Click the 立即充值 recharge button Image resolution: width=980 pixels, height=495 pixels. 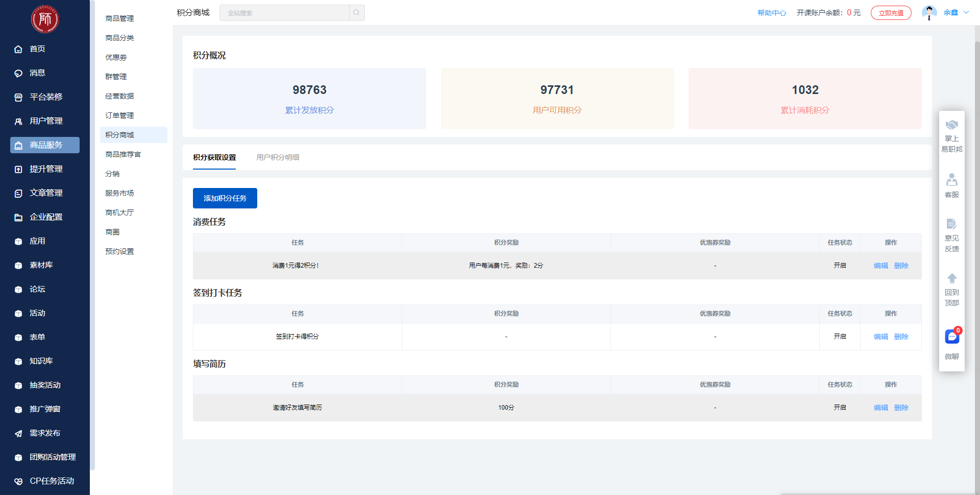(891, 13)
